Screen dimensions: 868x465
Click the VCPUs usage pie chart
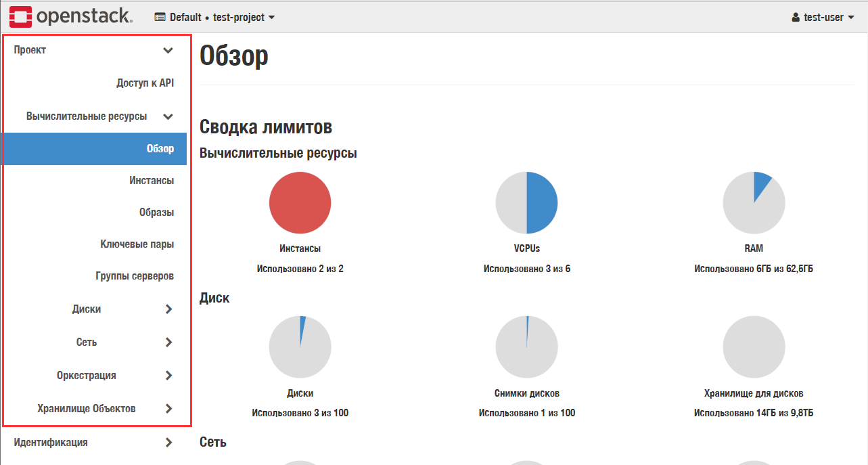click(526, 203)
